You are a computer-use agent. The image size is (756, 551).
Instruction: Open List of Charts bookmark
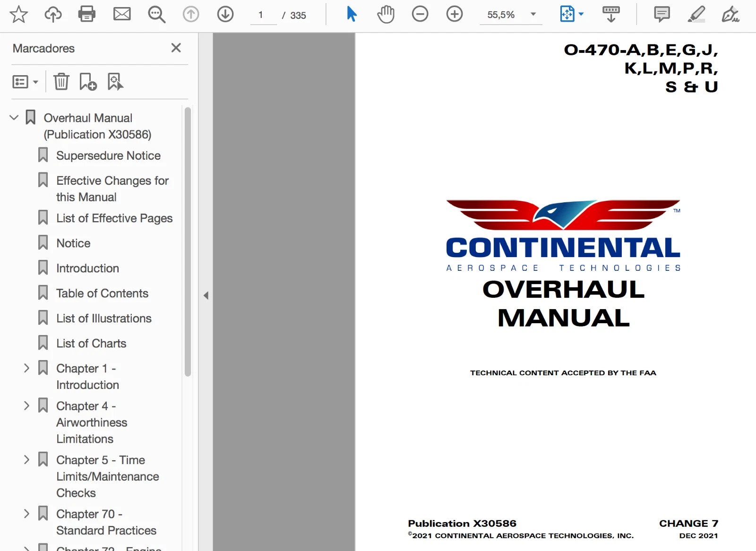click(91, 344)
